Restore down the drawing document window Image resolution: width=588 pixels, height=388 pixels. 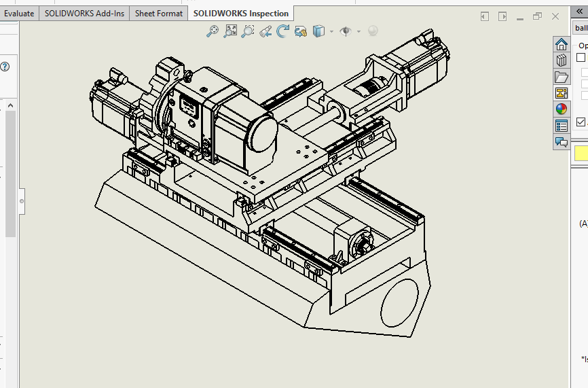coord(537,16)
